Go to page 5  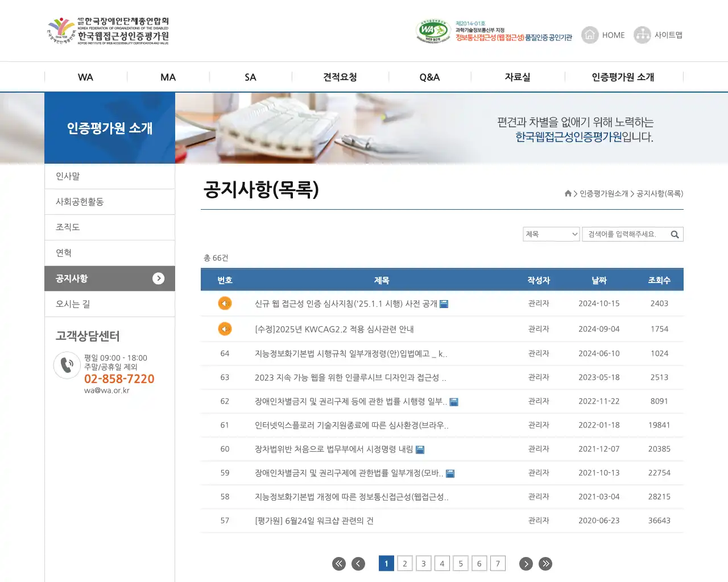[x=461, y=564]
